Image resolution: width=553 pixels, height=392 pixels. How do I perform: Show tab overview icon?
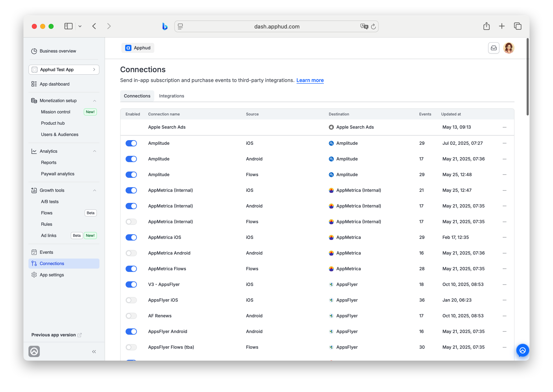pos(517,26)
